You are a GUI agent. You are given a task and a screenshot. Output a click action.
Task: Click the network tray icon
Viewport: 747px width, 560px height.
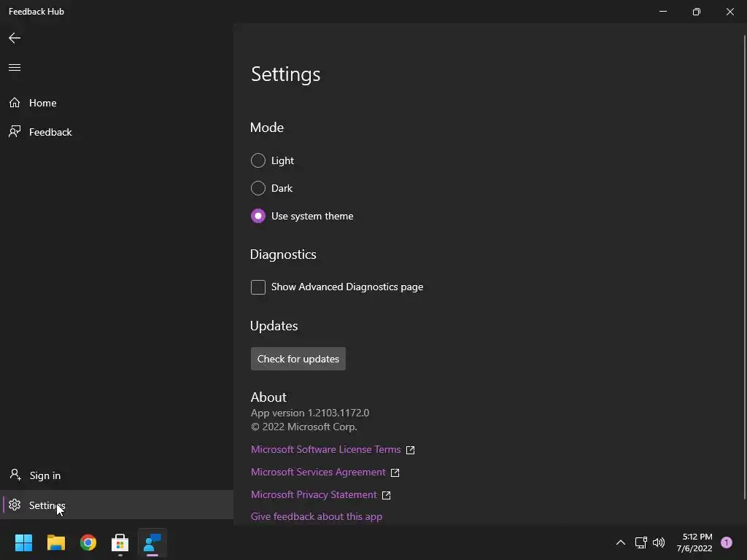point(640,542)
